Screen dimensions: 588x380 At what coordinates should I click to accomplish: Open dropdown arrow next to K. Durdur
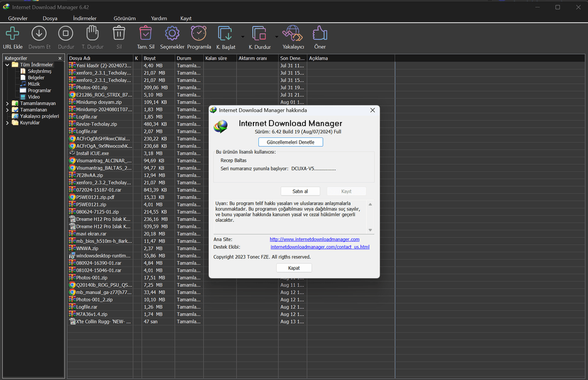point(277,37)
